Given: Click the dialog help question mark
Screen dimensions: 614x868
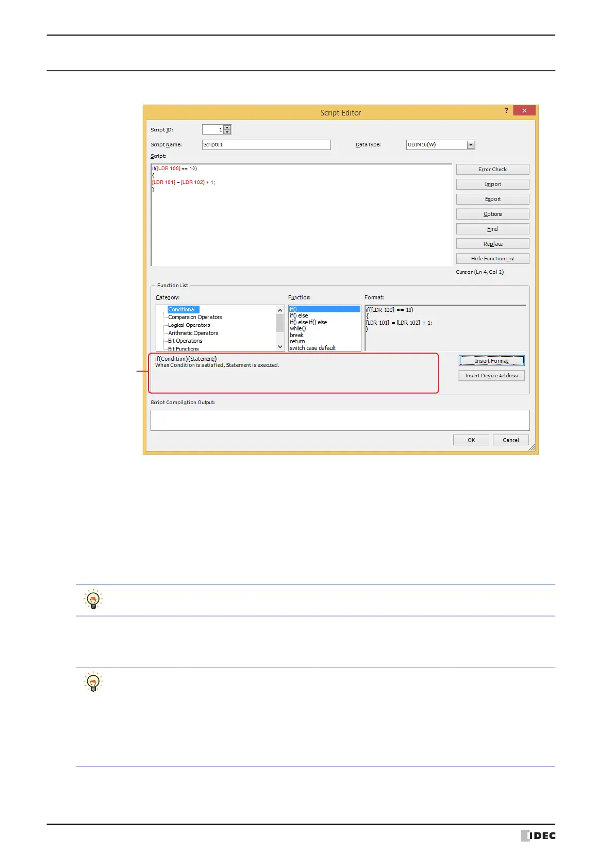Looking at the screenshot, I should pyautogui.click(x=506, y=111).
